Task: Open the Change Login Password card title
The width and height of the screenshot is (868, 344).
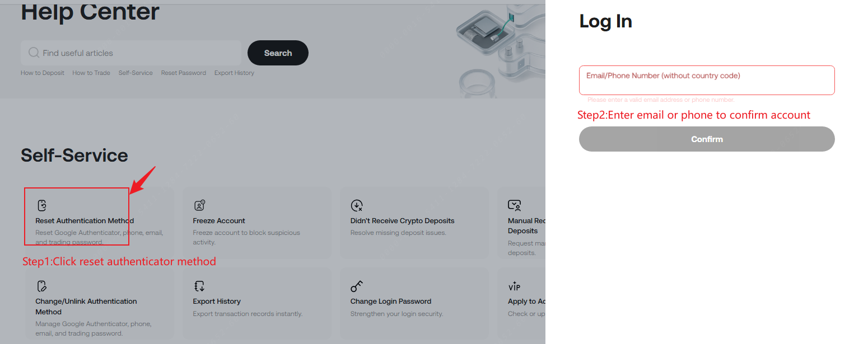Action: coord(390,301)
